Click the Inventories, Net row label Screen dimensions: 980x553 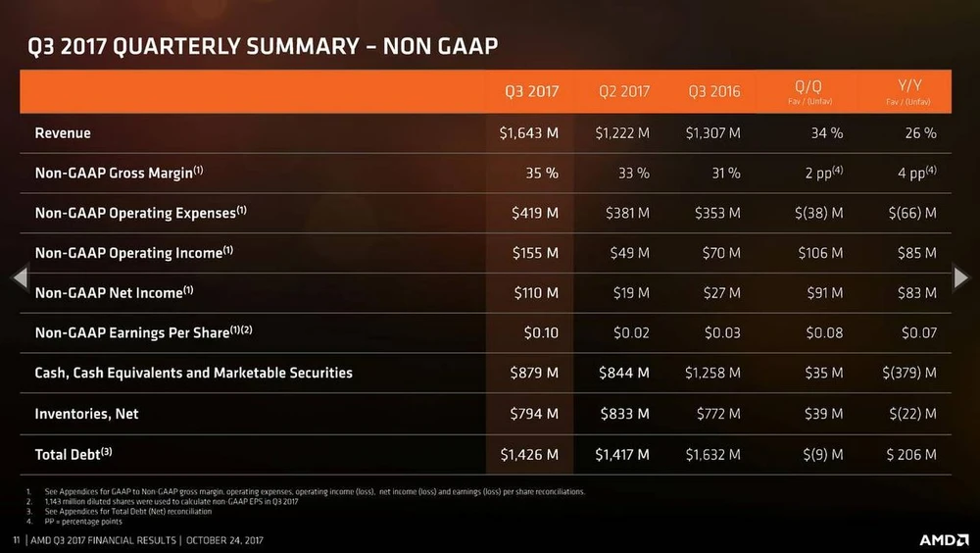click(86, 414)
